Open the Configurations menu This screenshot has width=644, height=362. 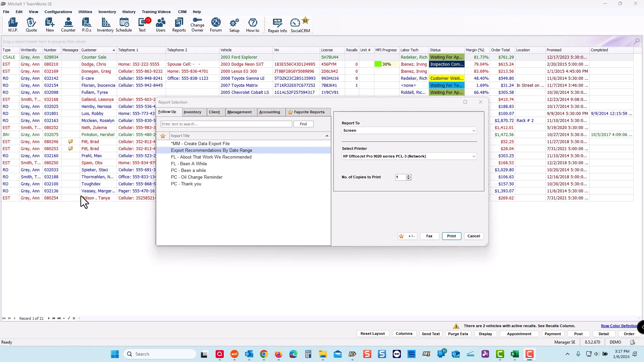click(x=58, y=12)
